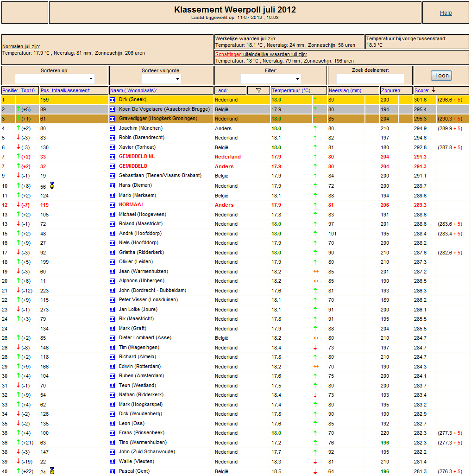
Task: Click the blue icon next to Tim (Wageningen)
Action: pyautogui.click(x=112, y=348)
